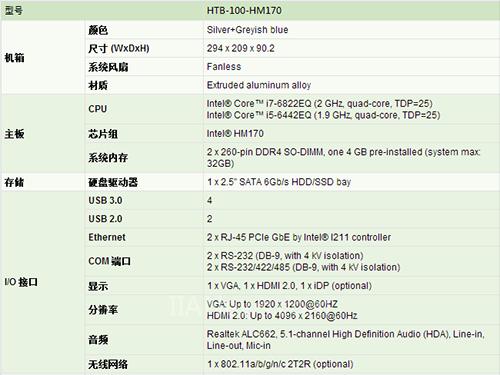This screenshot has width=500, height=375.
Task: Select the Intel HM170 chipset value
Action: click(x=235, y=134)
